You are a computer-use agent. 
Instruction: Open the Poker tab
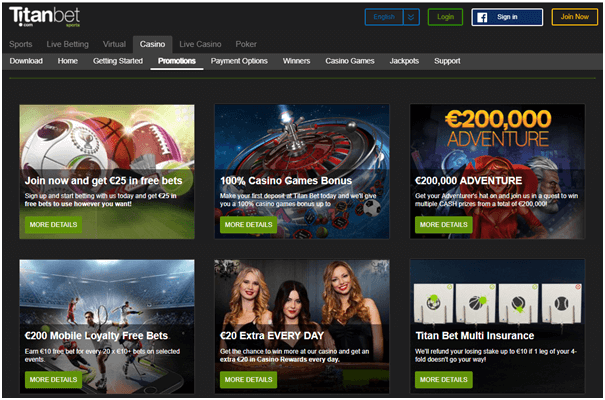pos(246,44)
